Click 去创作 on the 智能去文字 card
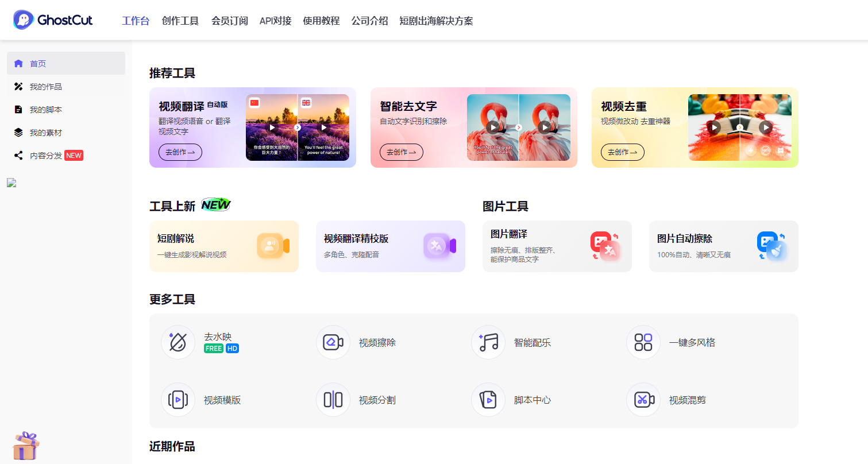 [x=402, y=152]
